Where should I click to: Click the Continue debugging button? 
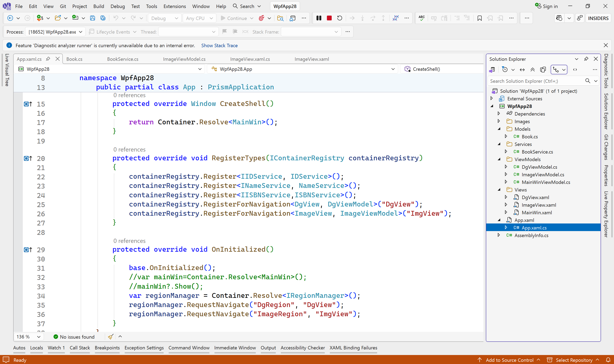[x=234, y=18]
